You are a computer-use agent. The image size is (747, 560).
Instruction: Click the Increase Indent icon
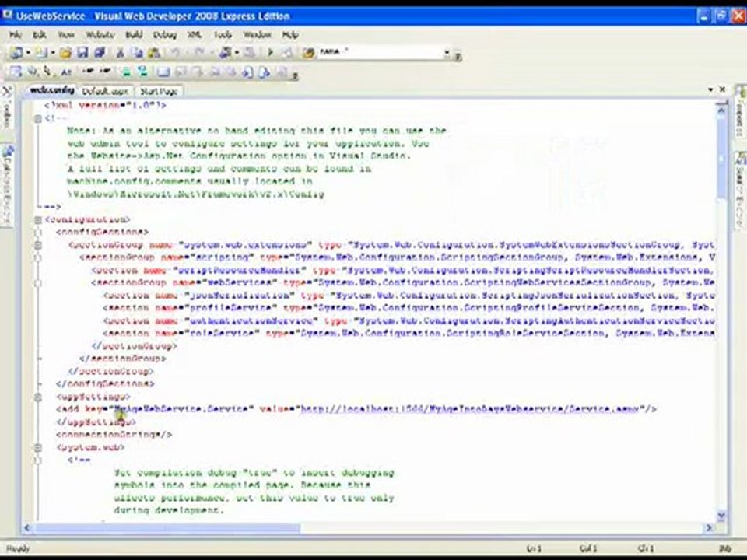105,72
